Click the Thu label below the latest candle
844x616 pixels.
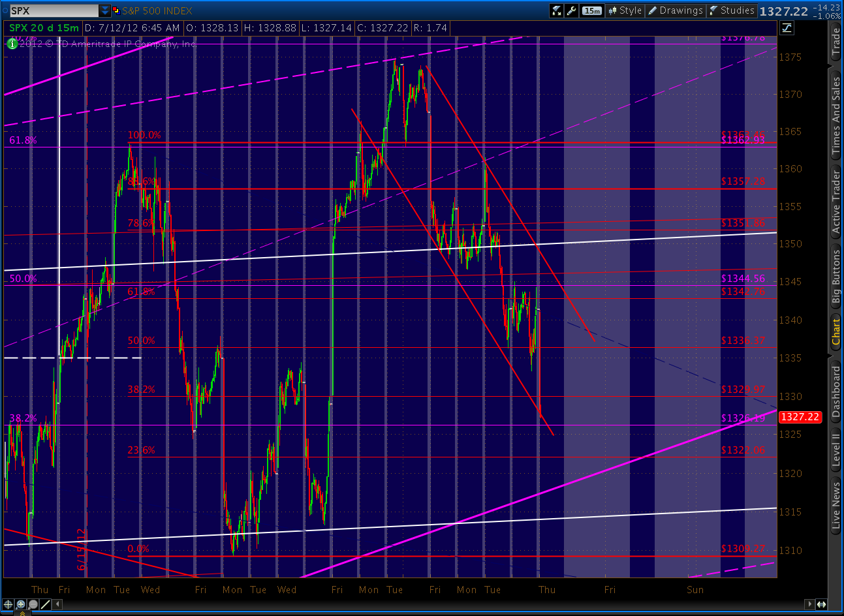(547, 590)
